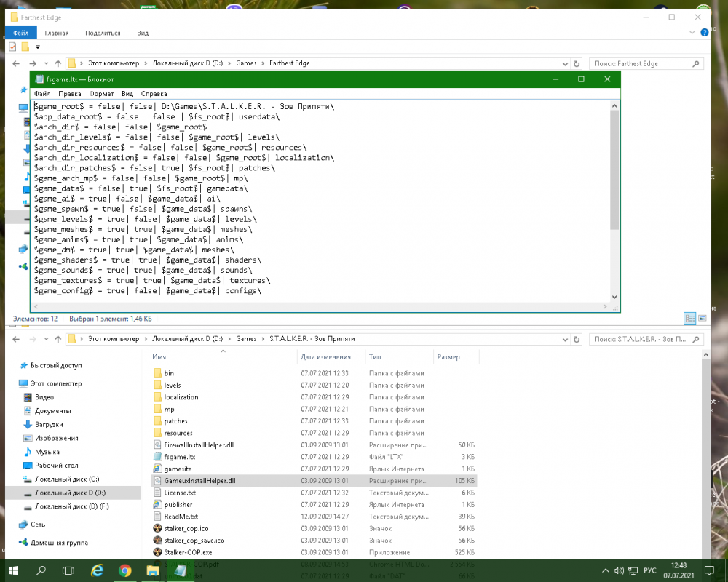Image resolution: width=728 pixels, height=582 pixels.
Task: Switch to the Главная ribbon tab
Action: tap(57, 33)
